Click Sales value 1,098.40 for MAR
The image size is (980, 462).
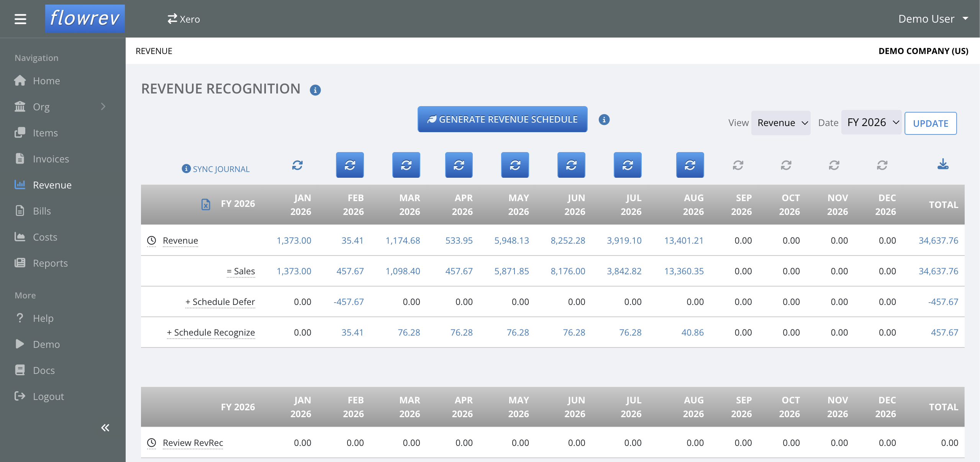(x=403, y=271)
